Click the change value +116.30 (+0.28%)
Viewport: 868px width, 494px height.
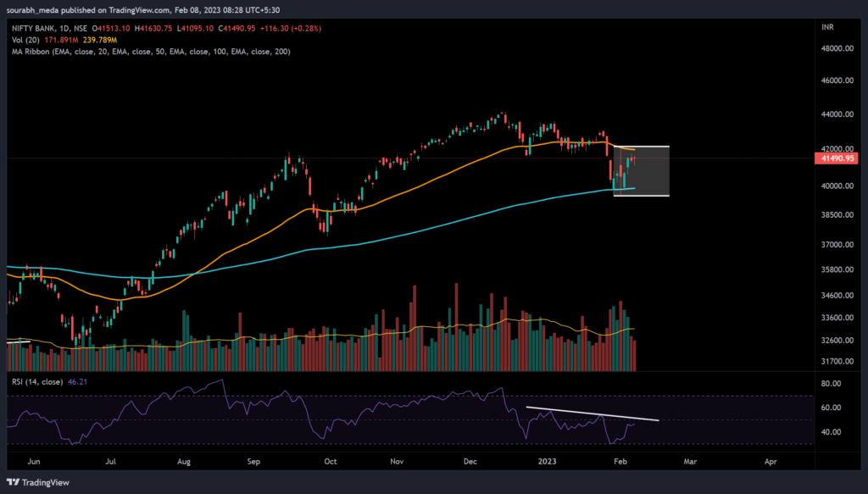[291, 28]
